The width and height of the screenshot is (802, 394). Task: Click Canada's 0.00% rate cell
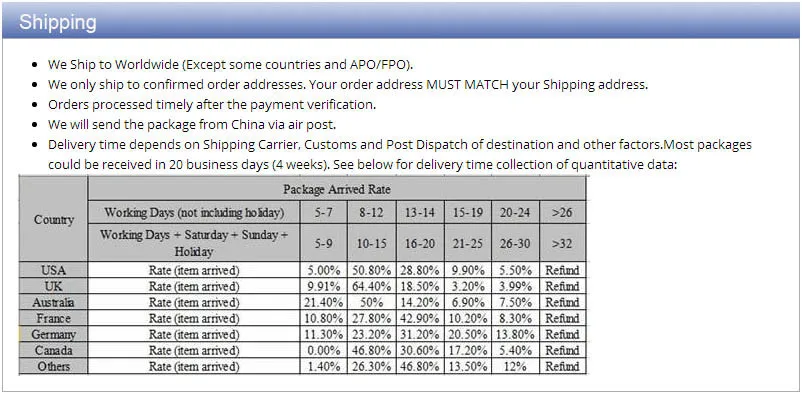pos(323,351)
